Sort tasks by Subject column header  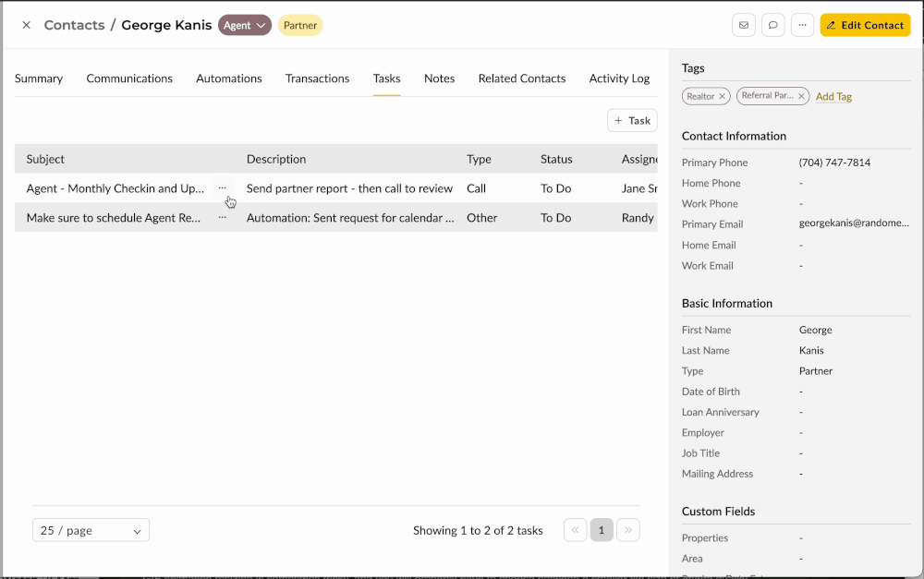point(45,159)
